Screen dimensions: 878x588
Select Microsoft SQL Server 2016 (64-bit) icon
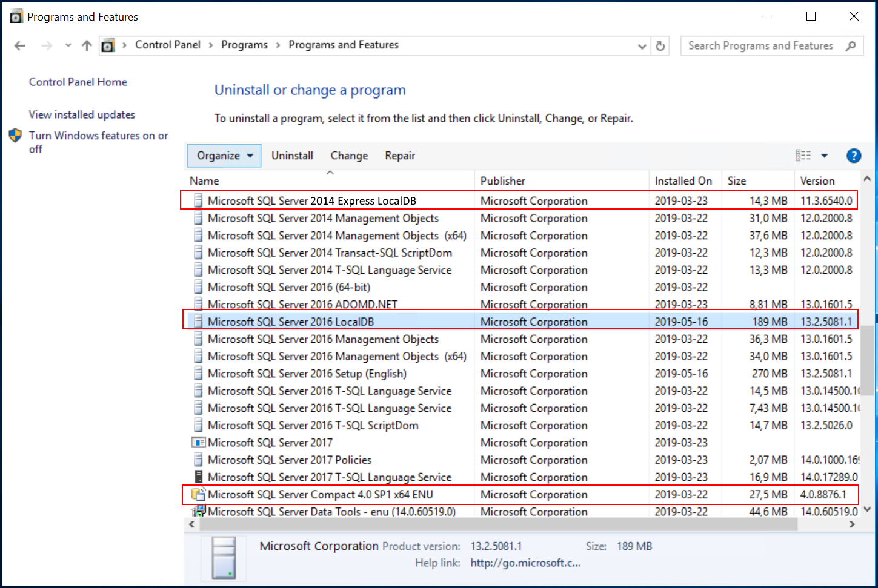click(198, 287)
